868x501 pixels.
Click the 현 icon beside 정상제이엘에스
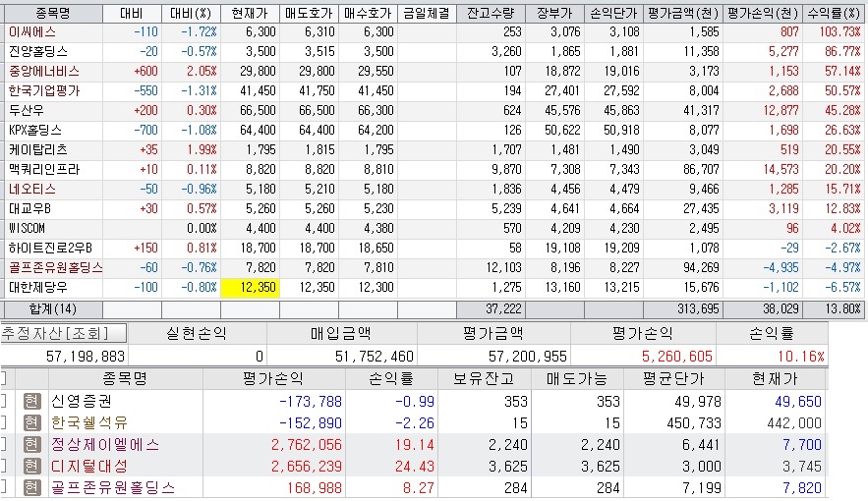tap(32, 445)
